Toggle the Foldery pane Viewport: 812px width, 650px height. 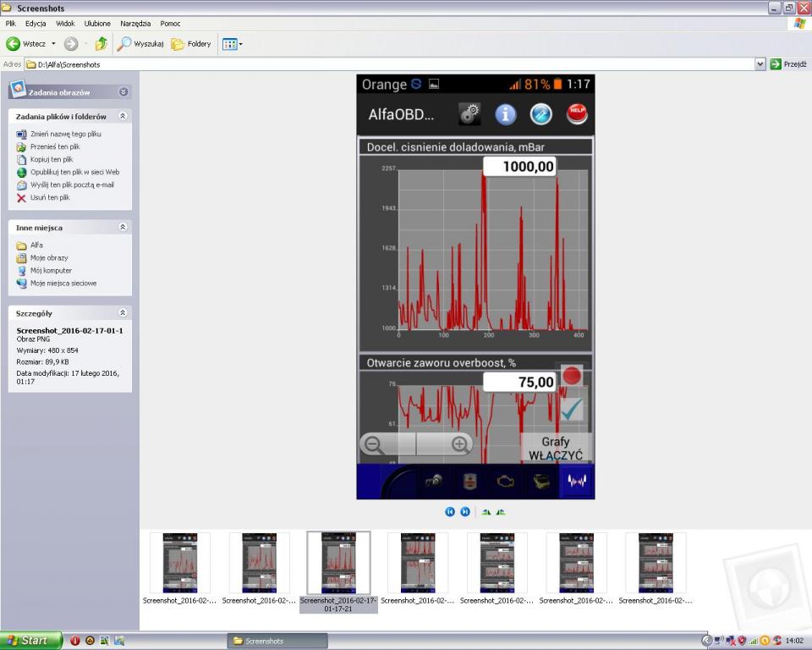(191, 44)
